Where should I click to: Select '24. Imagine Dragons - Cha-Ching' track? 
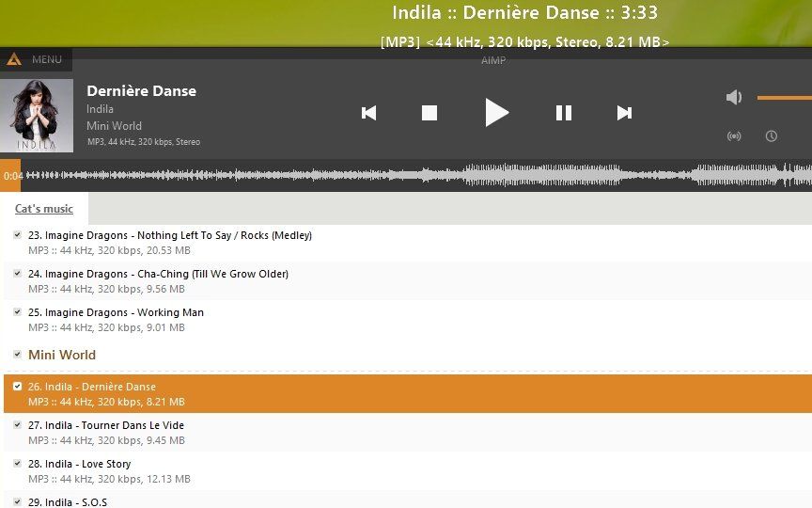[408, 281]
